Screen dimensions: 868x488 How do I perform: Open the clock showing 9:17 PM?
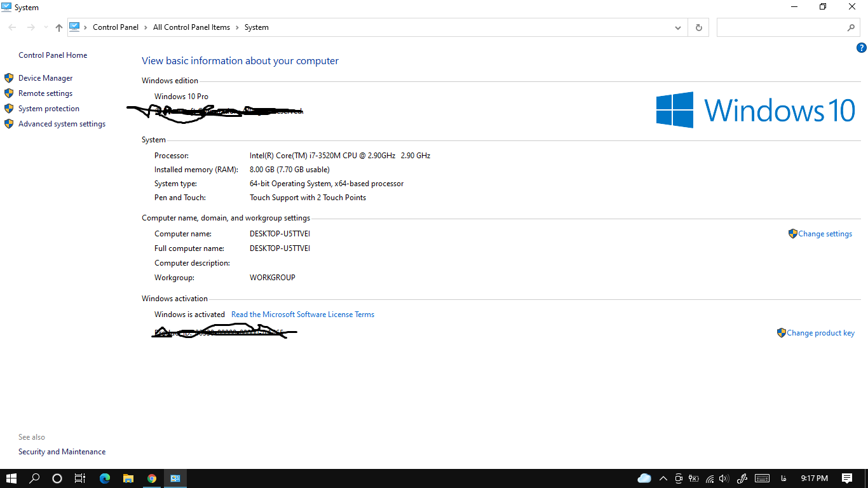coord(814,478)
